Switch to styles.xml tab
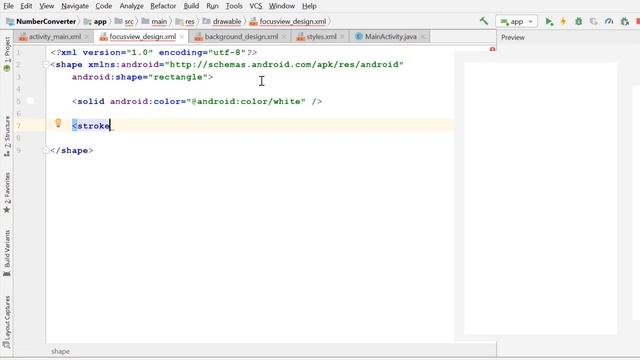 [322, 37]
